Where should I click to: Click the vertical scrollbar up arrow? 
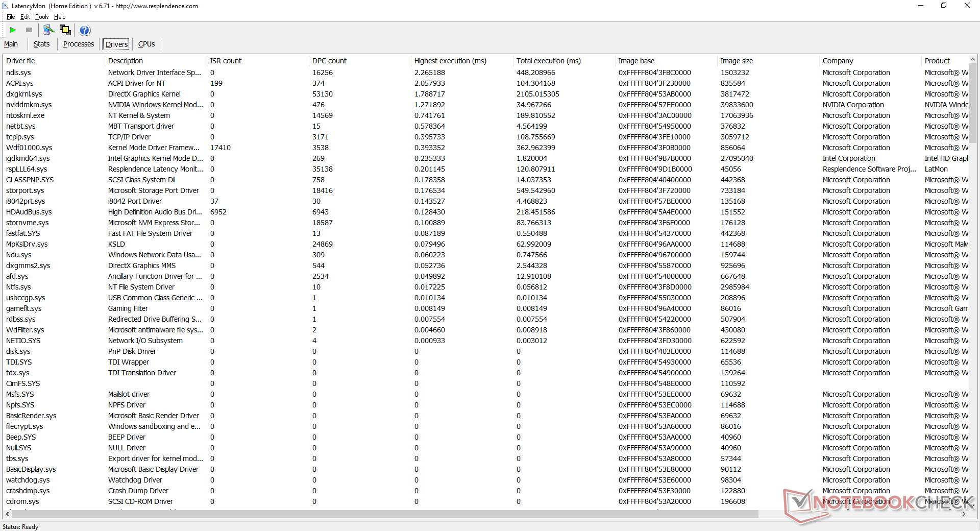pos(973,59)
